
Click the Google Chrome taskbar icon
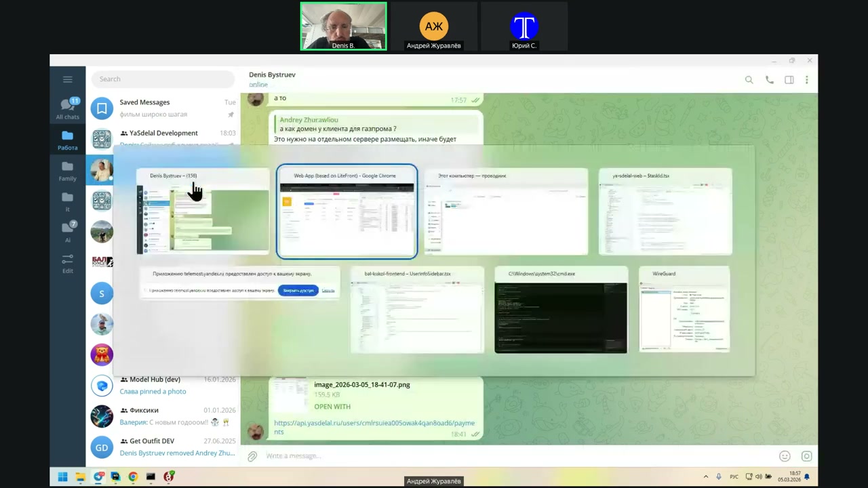coord(133,476)
